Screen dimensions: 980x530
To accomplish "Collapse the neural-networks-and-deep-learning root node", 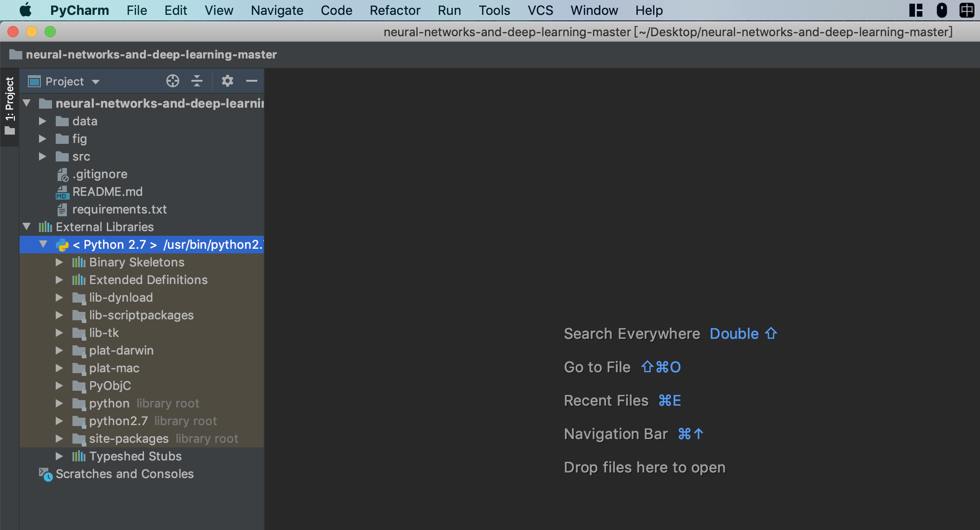I will click(x=27, y=103).
